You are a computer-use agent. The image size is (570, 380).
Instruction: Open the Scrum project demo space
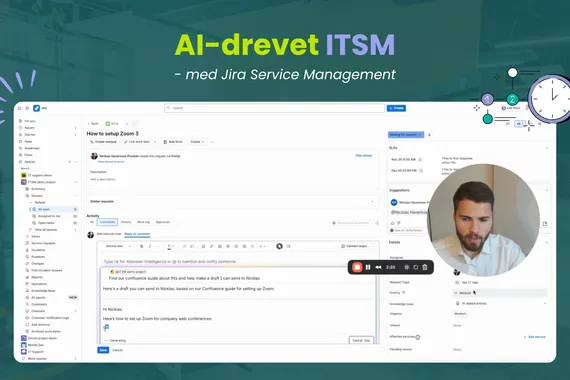42,338
